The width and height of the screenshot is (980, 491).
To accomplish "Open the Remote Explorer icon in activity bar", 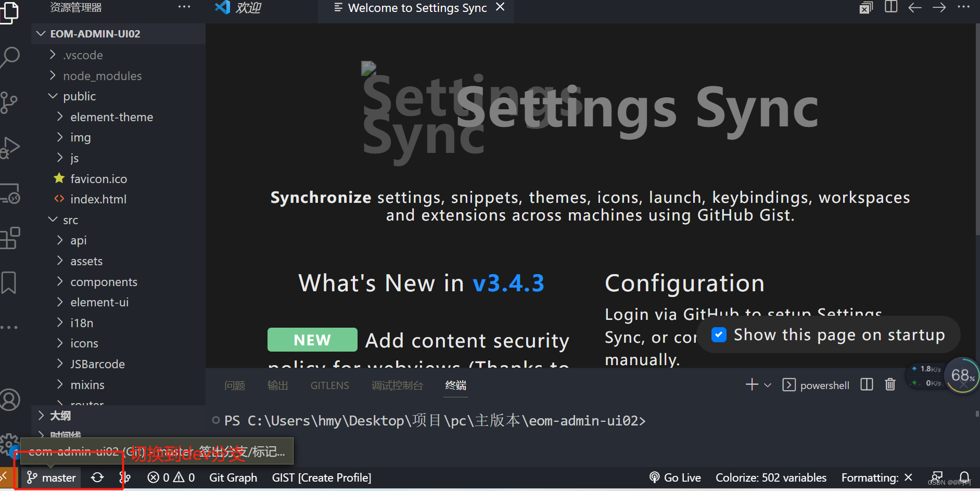I will coord(10,193).
